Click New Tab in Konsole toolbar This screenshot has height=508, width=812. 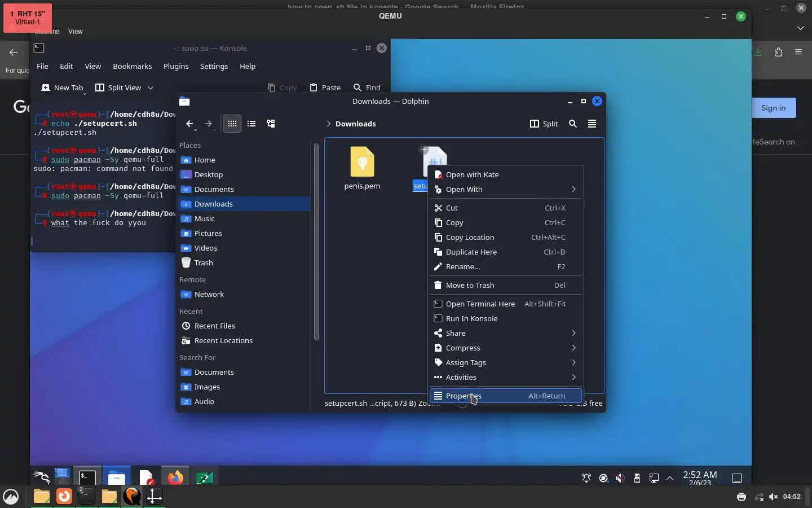[62, 87]
